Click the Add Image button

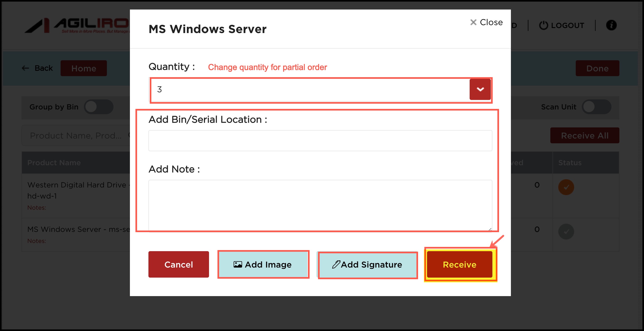263,264
